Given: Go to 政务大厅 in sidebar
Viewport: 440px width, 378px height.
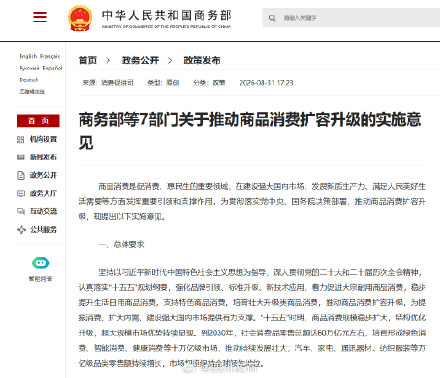Looking at the screenshot, I should point(43,193).
